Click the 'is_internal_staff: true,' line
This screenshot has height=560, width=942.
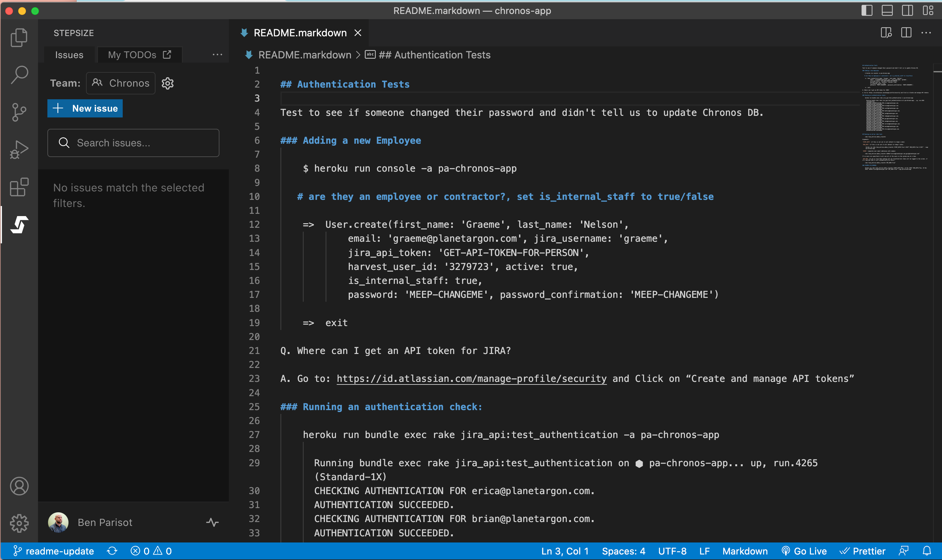(x=415, y=280)
